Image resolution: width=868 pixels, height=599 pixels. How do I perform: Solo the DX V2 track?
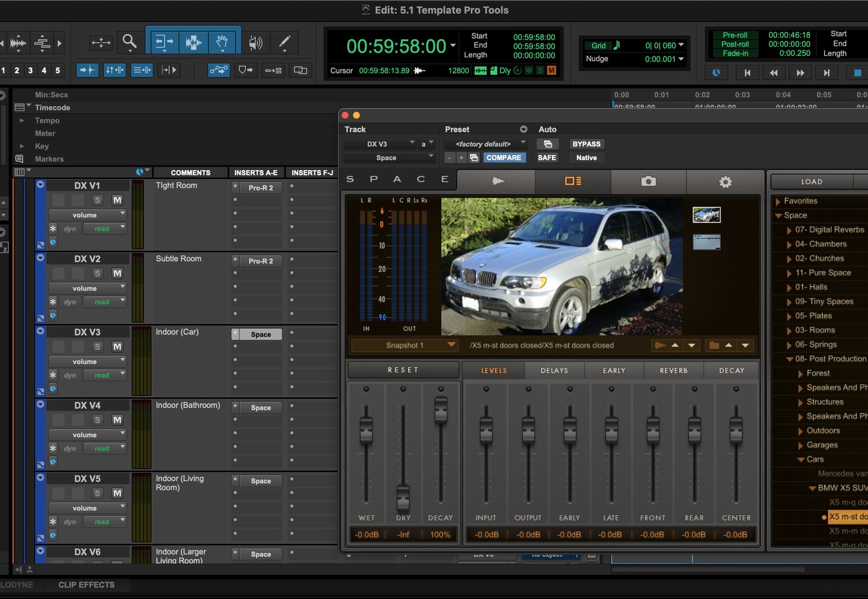coord(97,273)
